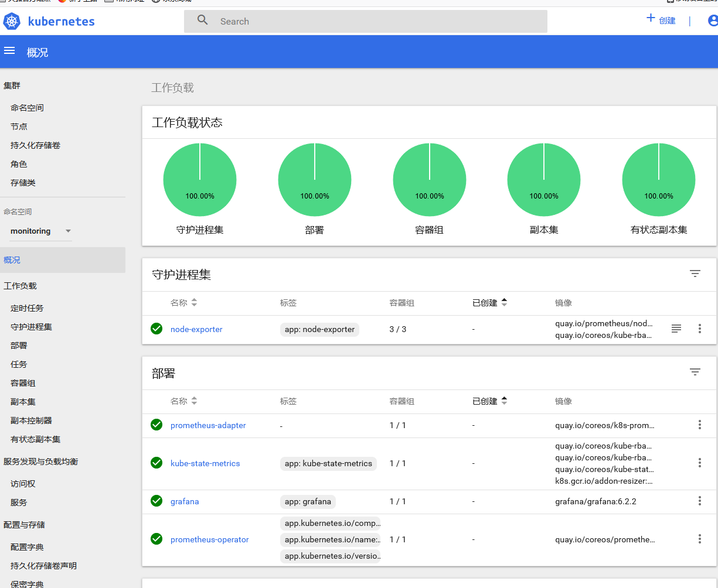The image size is (718, 588).
Task: Open 副本控制器 in sidebar
Action: (x=31, y=421)
